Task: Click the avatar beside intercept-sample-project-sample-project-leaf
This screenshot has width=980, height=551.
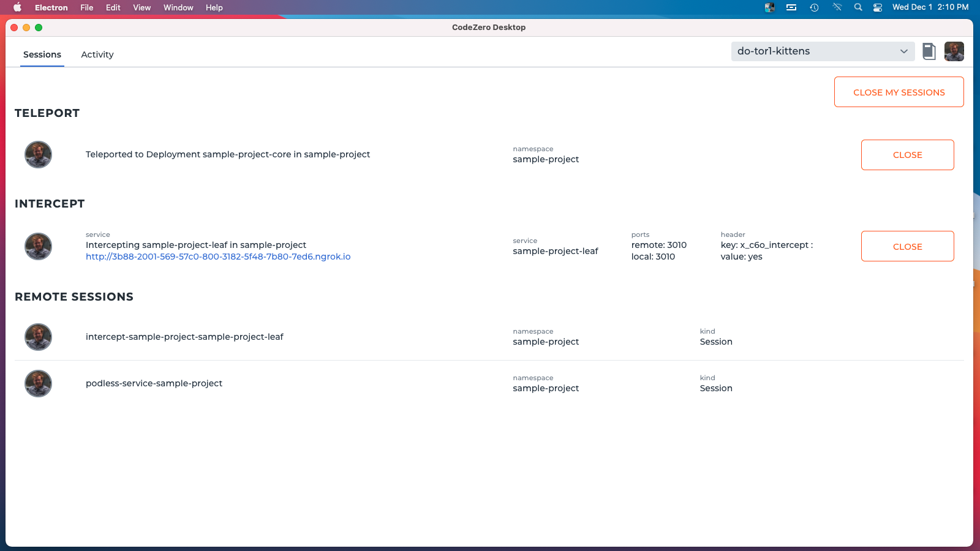Action: point(38,337)
